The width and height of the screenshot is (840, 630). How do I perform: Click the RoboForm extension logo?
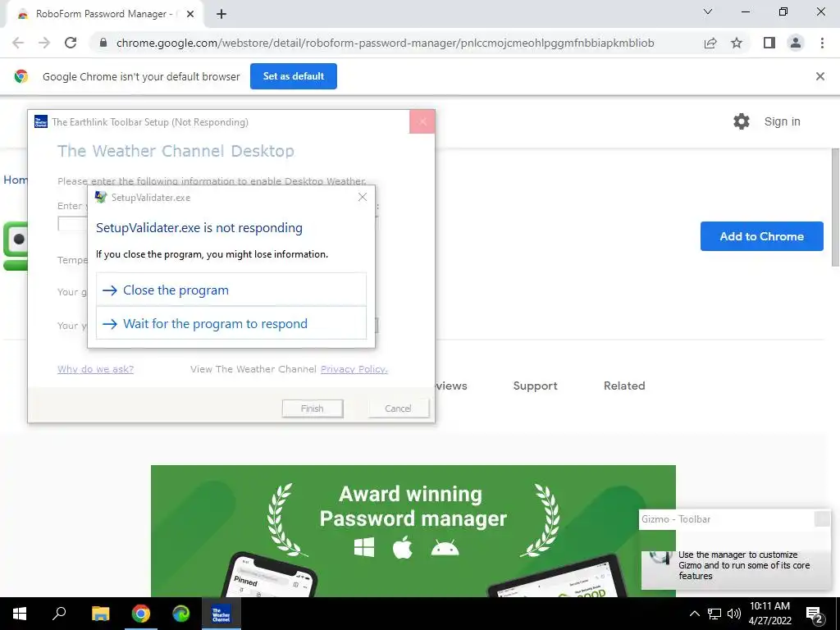click(15, 246)
